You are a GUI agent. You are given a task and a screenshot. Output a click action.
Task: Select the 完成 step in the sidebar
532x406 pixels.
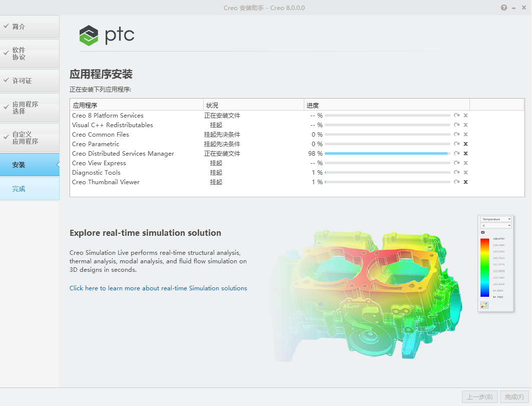coord(30,189)
